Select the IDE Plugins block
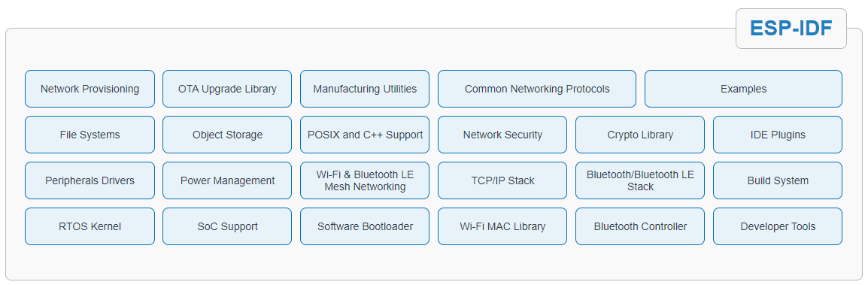868x285 pixels. 778,135
